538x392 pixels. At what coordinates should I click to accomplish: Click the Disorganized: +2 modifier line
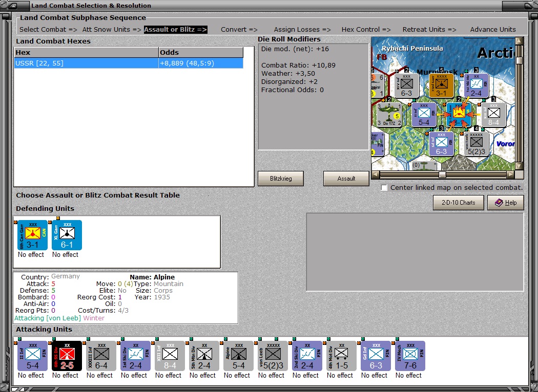(289, 82)
